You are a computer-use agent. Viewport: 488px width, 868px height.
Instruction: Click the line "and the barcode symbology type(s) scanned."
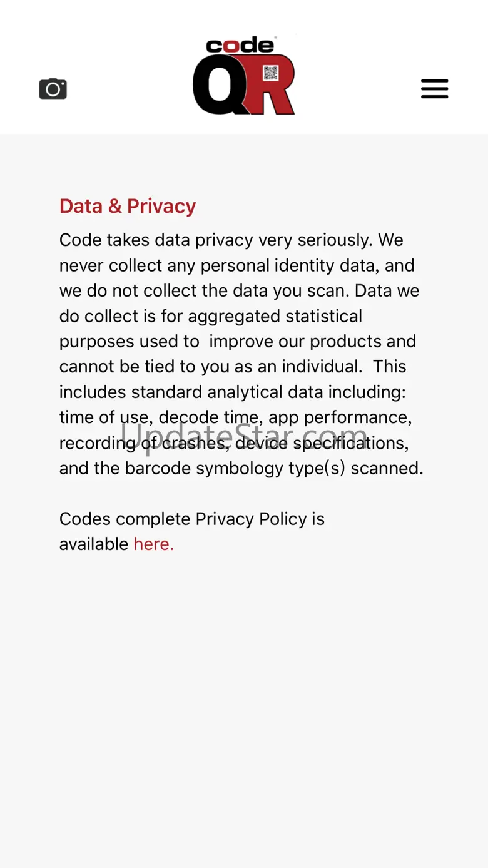(241, 468)
